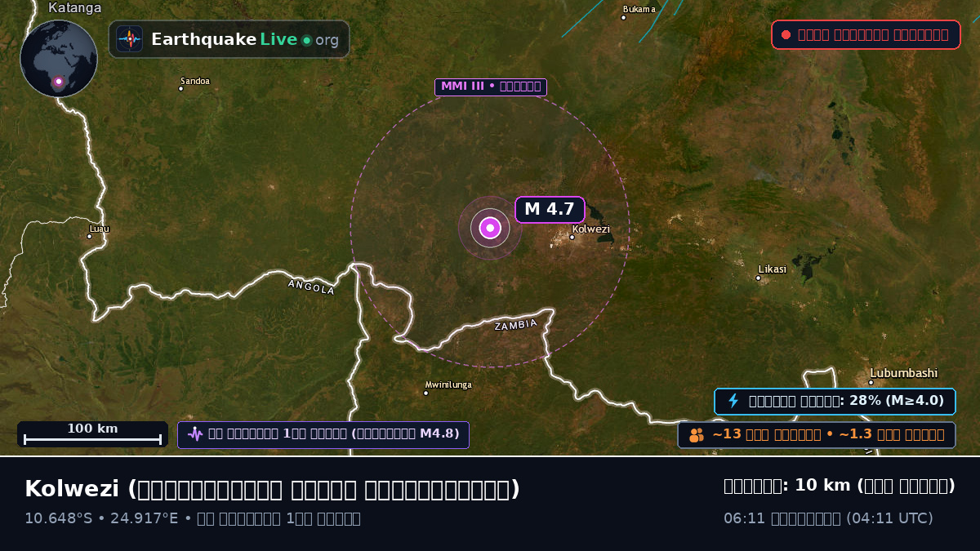This screenshot has width=980, height=551.
Task: Click the Kolwezi city label on the map
Action: [x=591, y=229]
